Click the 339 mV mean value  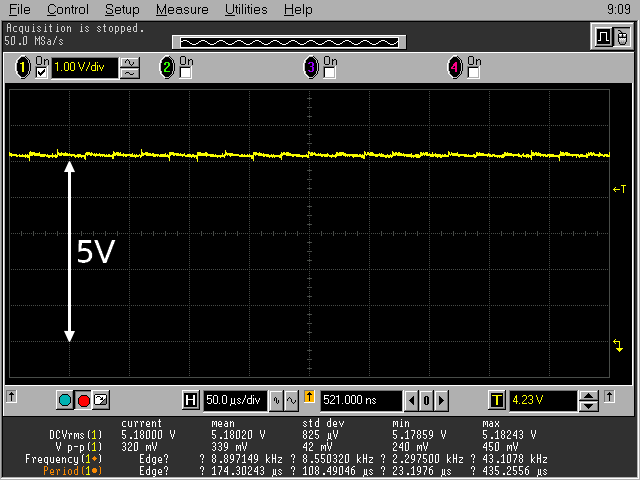tap(229, 447)
